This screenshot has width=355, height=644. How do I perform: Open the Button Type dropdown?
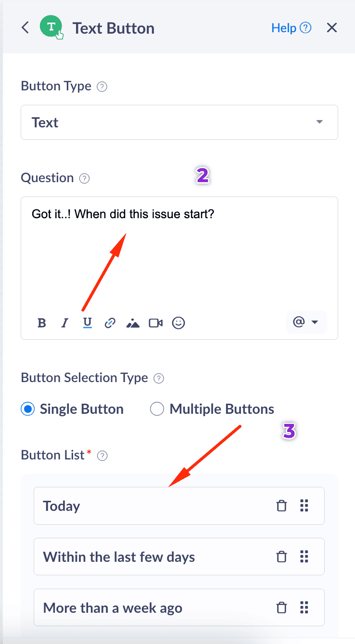[179, 122]
